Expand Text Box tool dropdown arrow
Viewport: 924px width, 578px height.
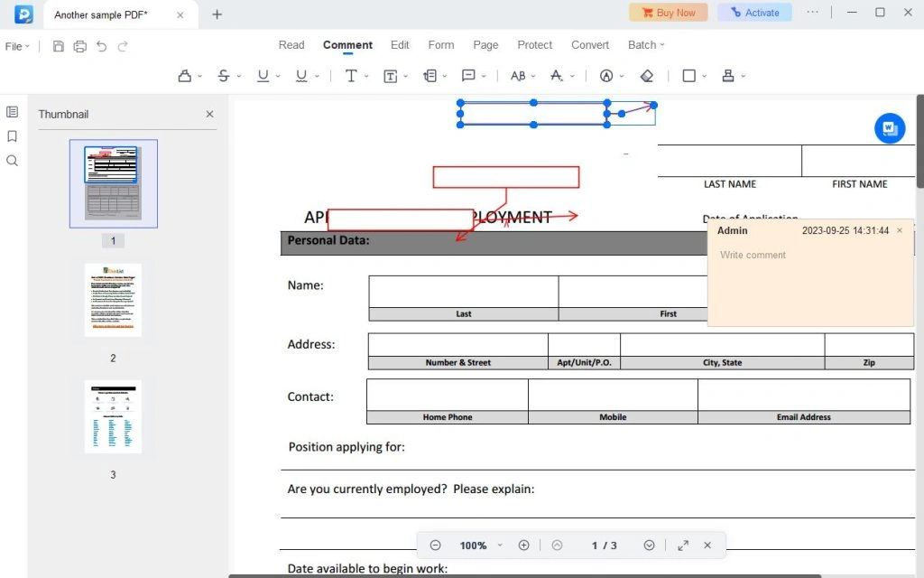tap(405, 76)
